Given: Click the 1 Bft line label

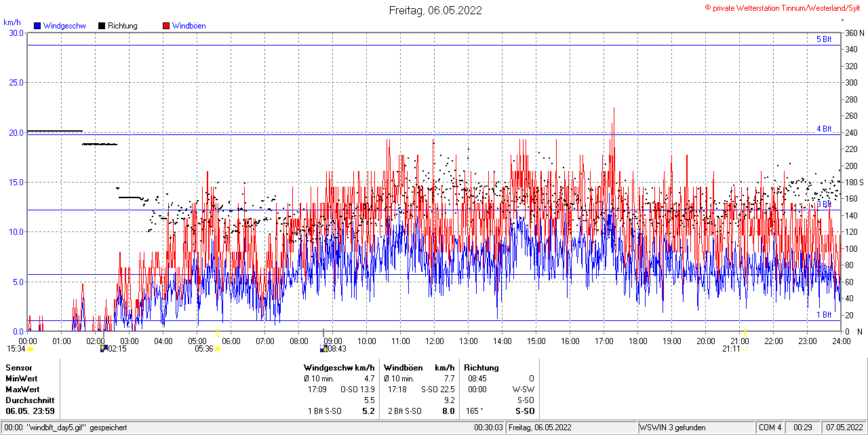Looking at the screenshot, I should (824, 315).
